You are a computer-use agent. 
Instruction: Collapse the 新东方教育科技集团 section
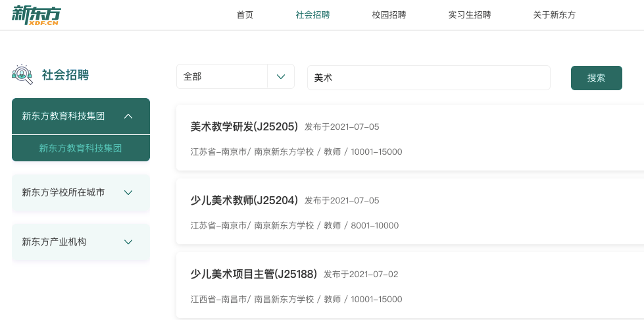[x=128, y=117]
